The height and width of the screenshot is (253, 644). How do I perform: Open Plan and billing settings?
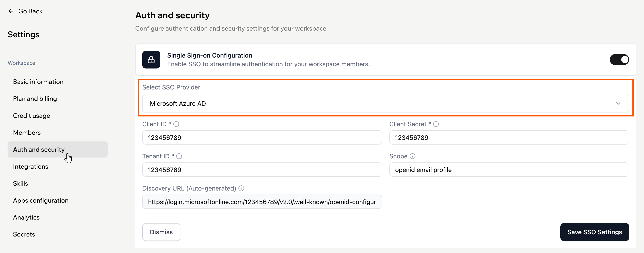(x=35, y=99)
